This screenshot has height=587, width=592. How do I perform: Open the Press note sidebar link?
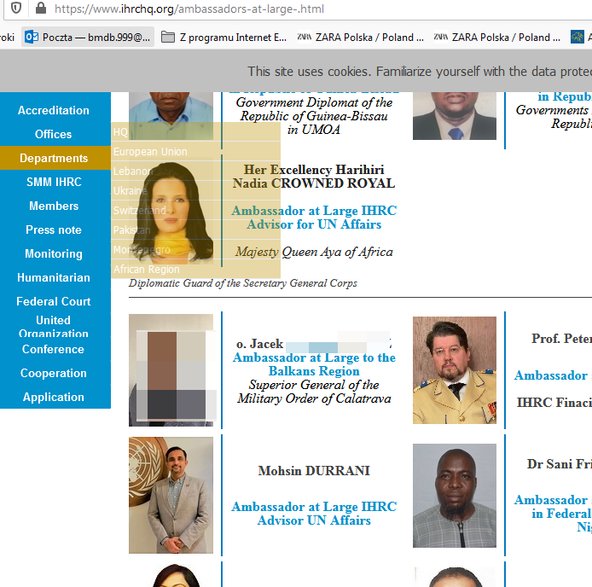pyautogui.click(x=55, y=230)
